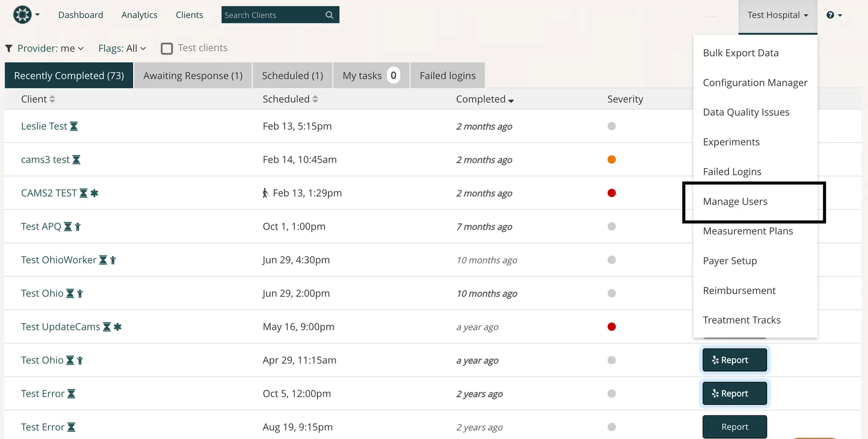
Task: Select Manage Users from the menu
Action: (735, 202)
